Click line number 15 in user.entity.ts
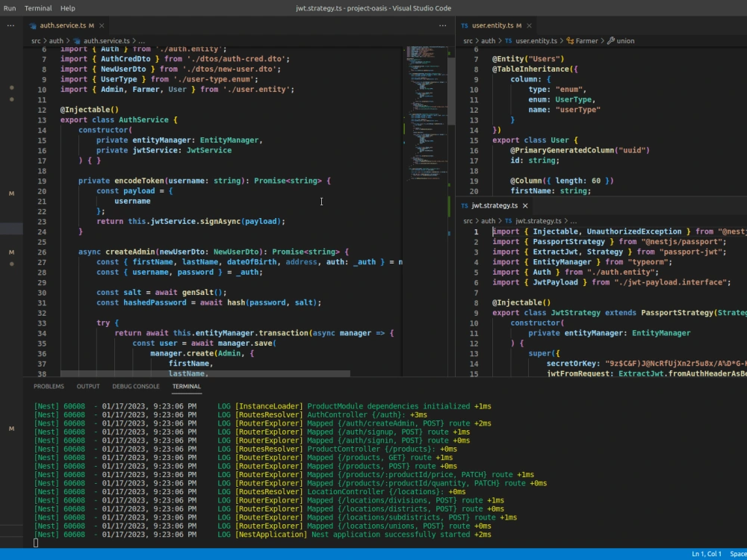This screenshot has height=560, width=747. (x=474, y=140)
